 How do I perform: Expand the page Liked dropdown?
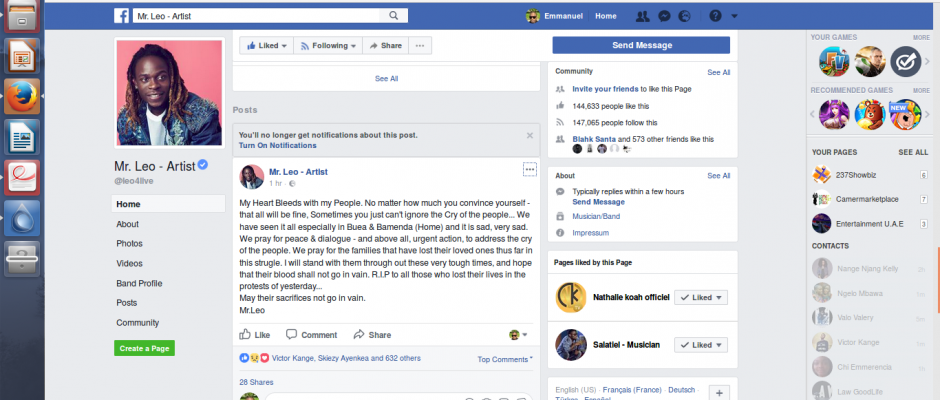(x=266, y=46)
